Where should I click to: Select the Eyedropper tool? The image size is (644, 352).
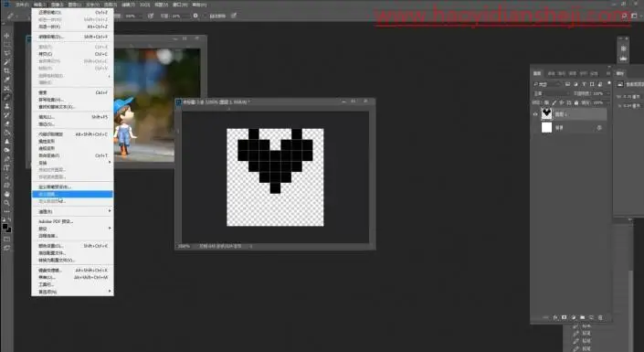[6, 80]
